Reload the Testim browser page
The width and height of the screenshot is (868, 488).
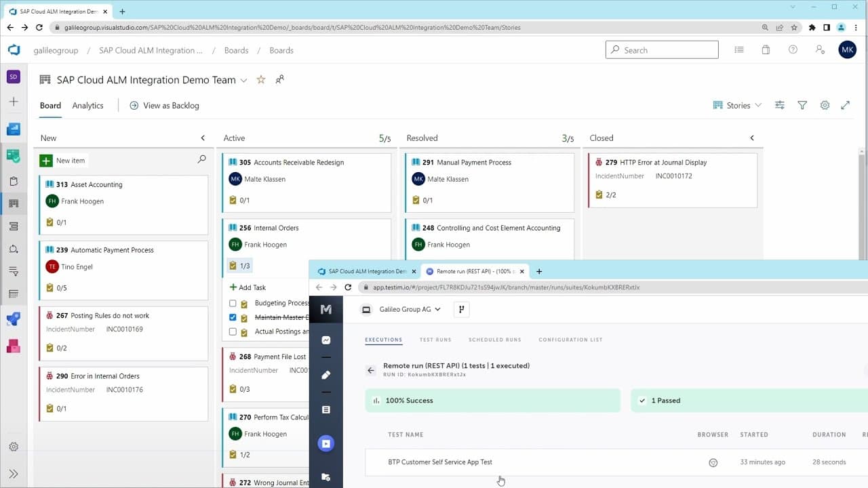click(349, 287)
